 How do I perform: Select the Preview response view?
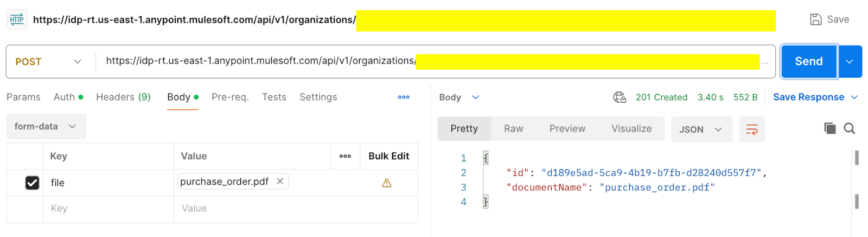pyautogui.click(x=567, y=129)
